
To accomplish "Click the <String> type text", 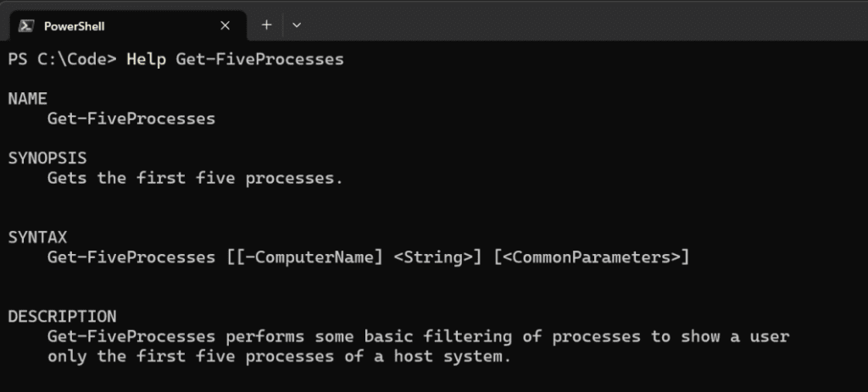I will [433, 257].
